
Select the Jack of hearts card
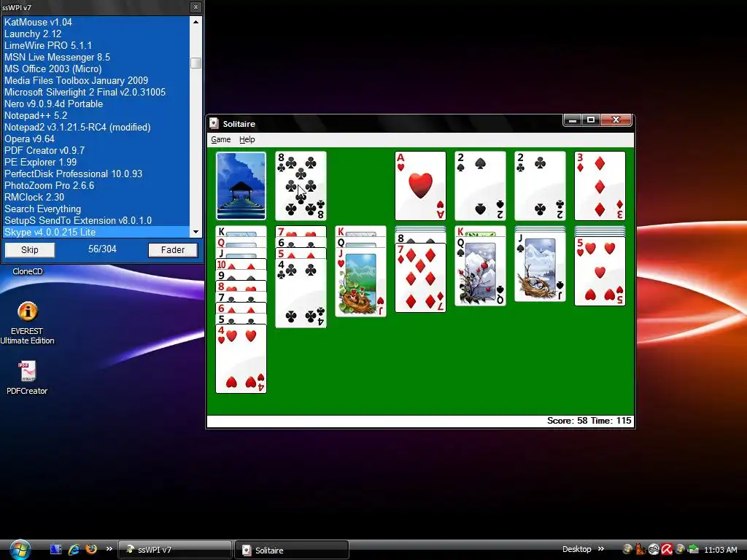(360, 283)
